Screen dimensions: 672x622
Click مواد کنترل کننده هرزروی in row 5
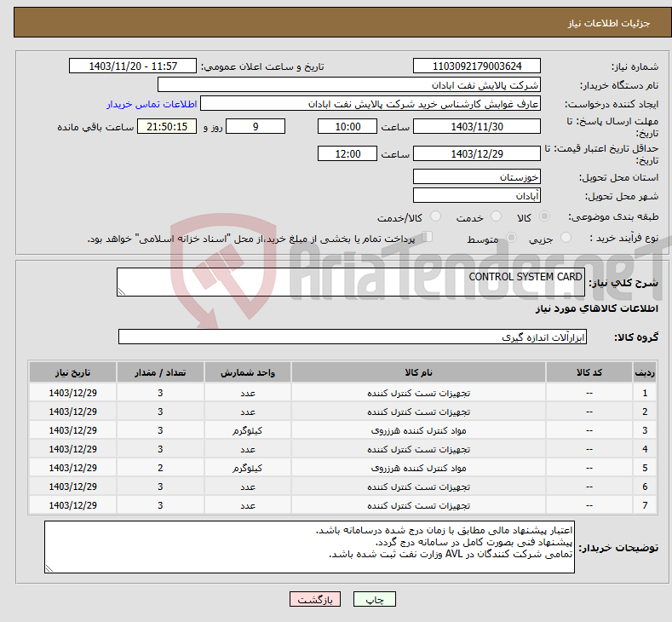(418, 468)
